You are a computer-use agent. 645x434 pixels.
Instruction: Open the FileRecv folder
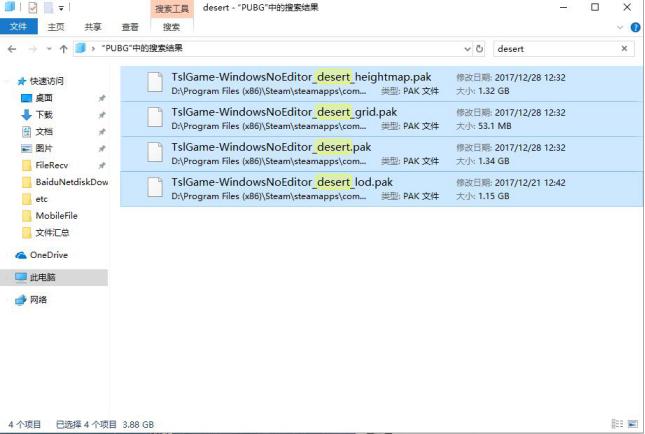pos(51,165)
